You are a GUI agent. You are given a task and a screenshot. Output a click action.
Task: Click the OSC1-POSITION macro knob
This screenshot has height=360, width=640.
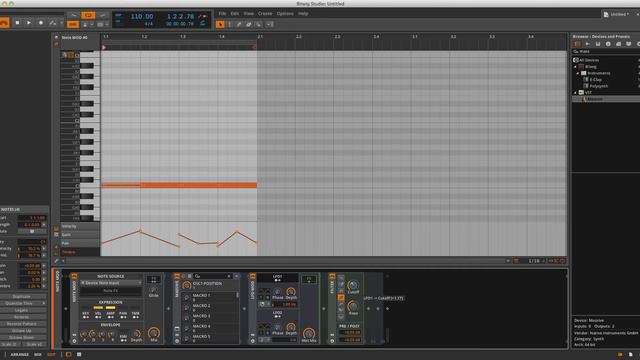[x=187, y=285]
